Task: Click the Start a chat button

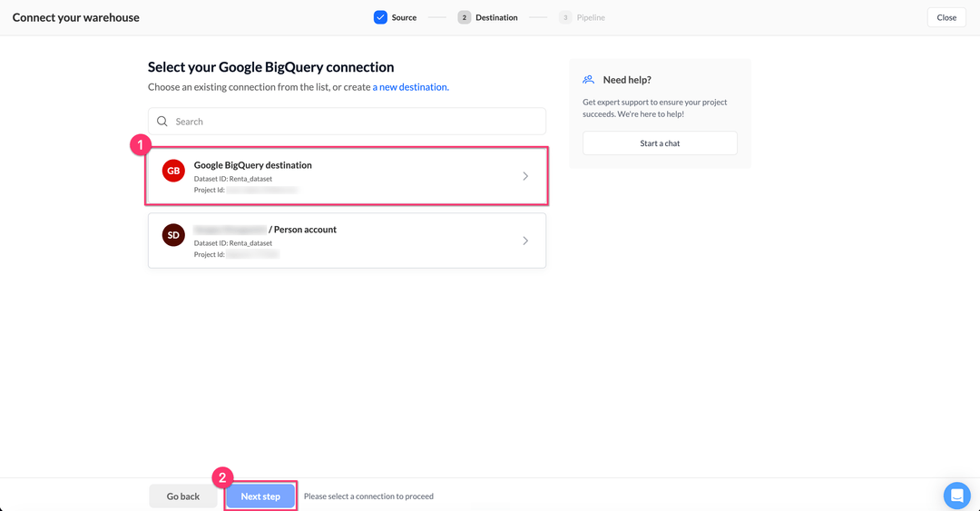Action: [x=660, y=143]
